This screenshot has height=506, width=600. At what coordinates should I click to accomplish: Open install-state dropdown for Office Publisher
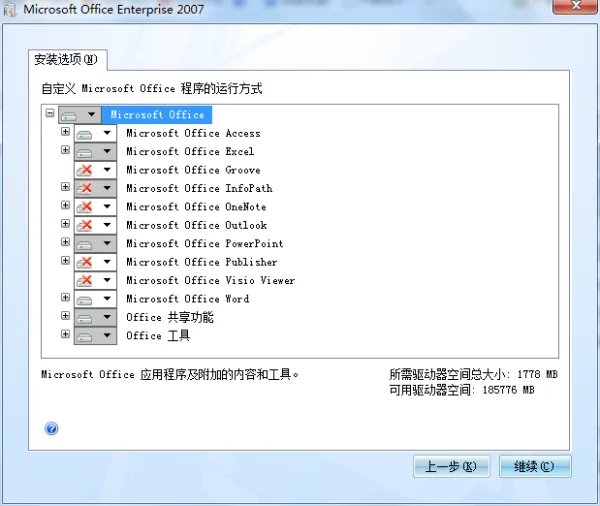pyautogui.click(x=107, y=262)
